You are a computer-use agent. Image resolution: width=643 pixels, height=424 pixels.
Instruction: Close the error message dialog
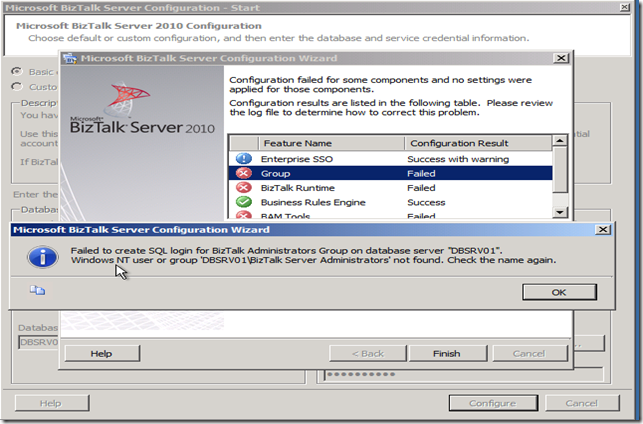pos(602,229)
